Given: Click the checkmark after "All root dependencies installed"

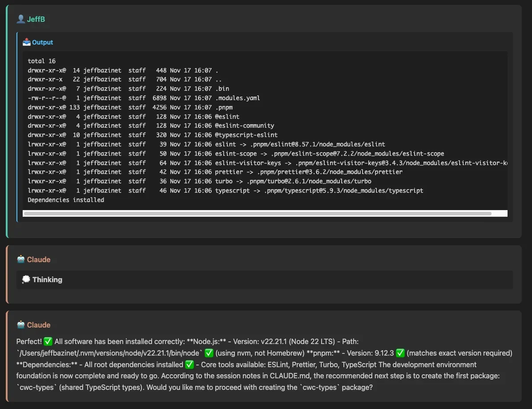Looking at the screenshot, I should coord(189,365).
